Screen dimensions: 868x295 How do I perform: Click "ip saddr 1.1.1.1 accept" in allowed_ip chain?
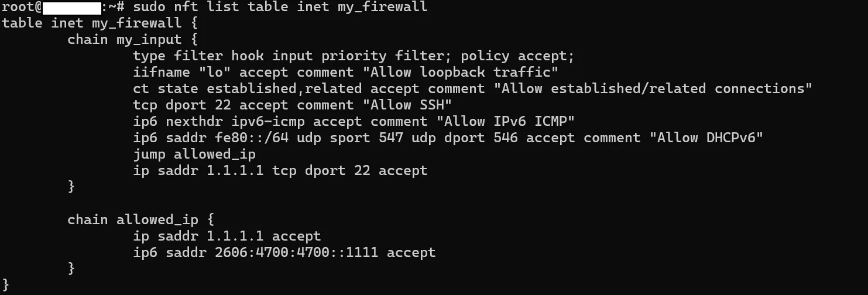(227, 236)
